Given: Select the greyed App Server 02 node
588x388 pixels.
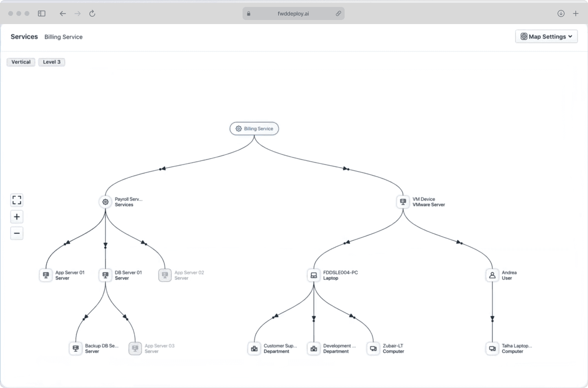Looking at the screenshot, I should [165, 275].
